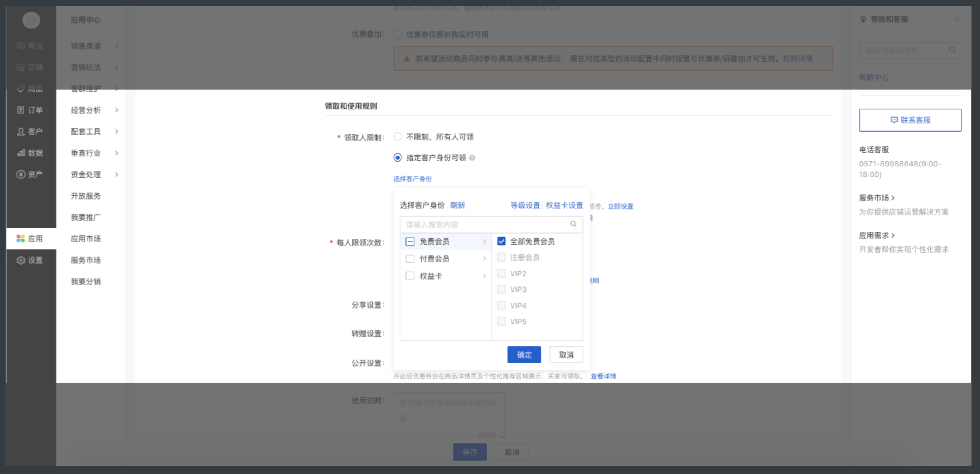Check the 付费会员 checkbox

coord(410,259)
